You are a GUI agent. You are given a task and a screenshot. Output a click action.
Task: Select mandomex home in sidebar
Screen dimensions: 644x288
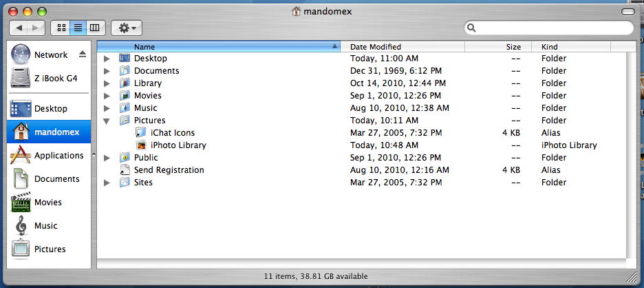49,132
